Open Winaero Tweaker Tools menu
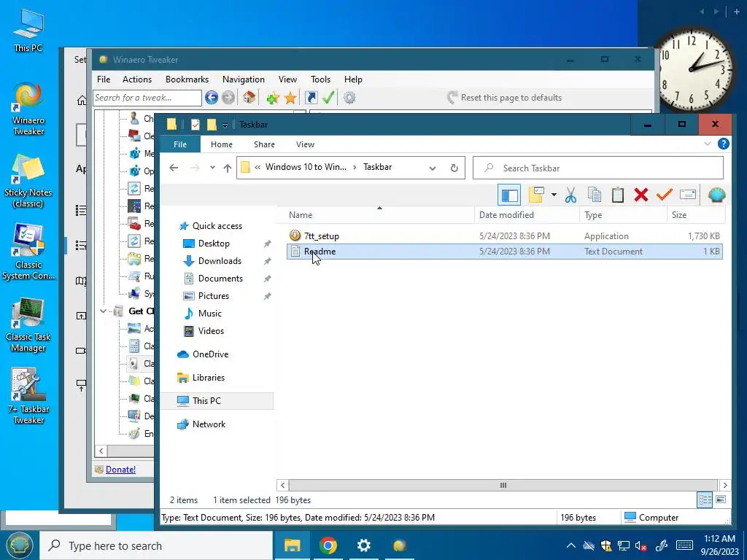 point(321,79)
